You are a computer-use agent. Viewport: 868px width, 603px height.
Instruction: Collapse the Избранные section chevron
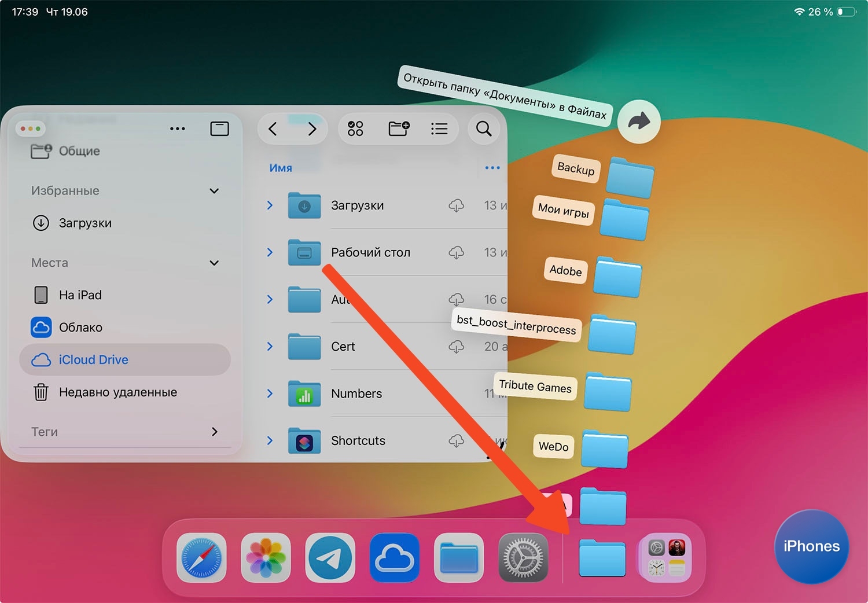(214, 191)
